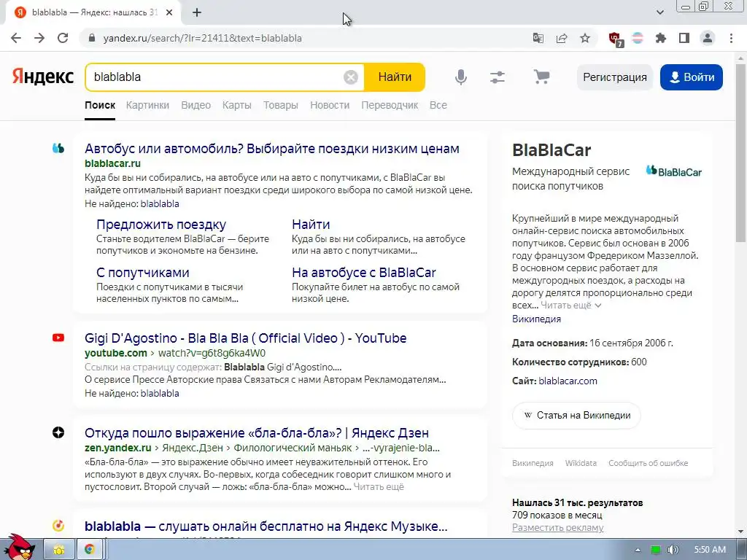Click the blue Войти button
The height and width of the screenshot is (560, 747).
click(692, 77)
